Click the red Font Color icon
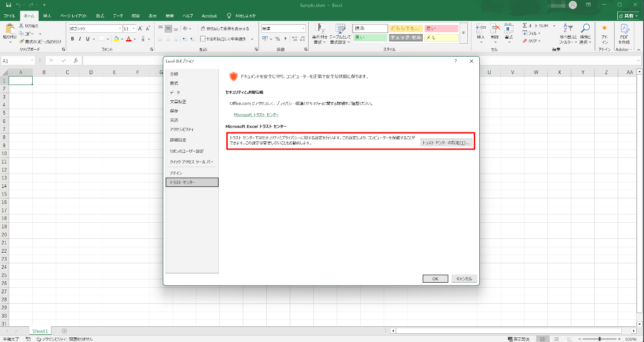The width and height of the screenshot is (644, 342). pos(129,39)
